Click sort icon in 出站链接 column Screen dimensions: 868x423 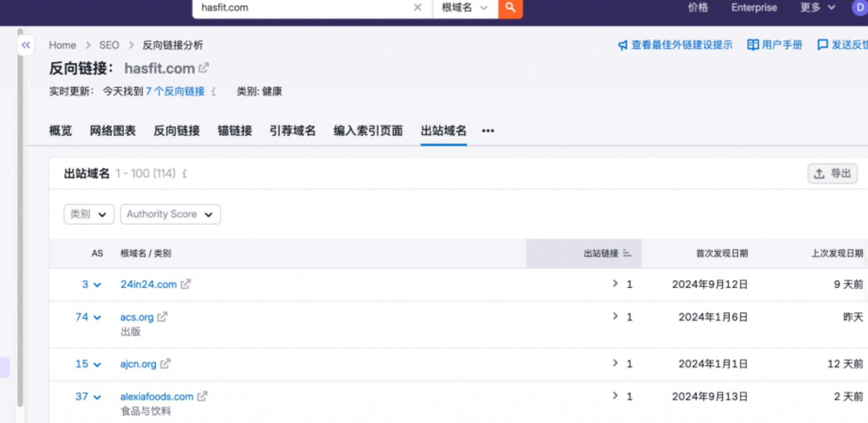tap(627, 253)
